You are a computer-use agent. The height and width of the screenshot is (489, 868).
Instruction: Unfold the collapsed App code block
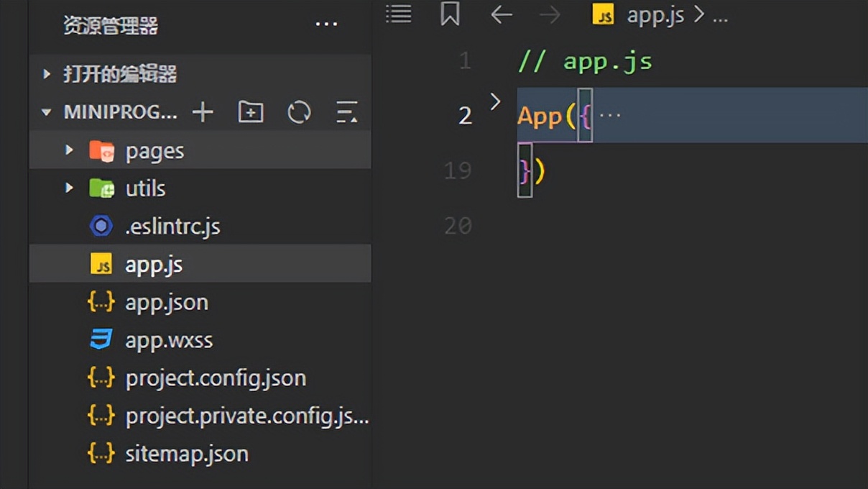click(x=495, y=102)
